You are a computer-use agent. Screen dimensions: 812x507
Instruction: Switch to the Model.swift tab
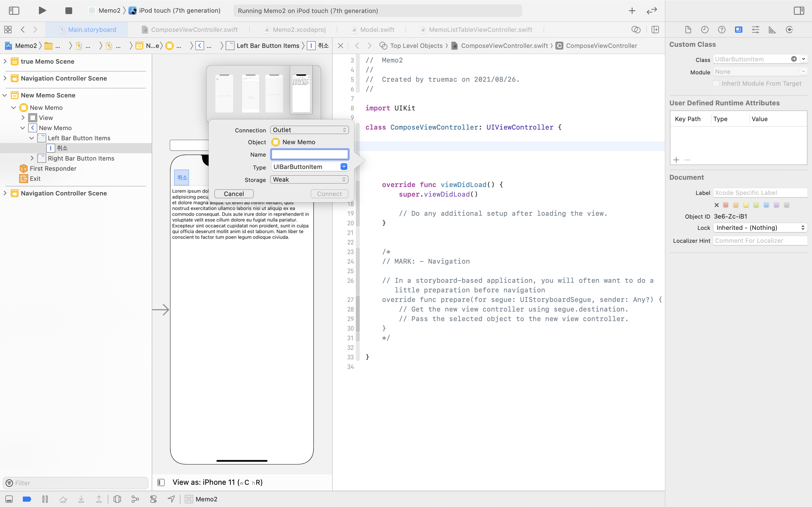377,30
